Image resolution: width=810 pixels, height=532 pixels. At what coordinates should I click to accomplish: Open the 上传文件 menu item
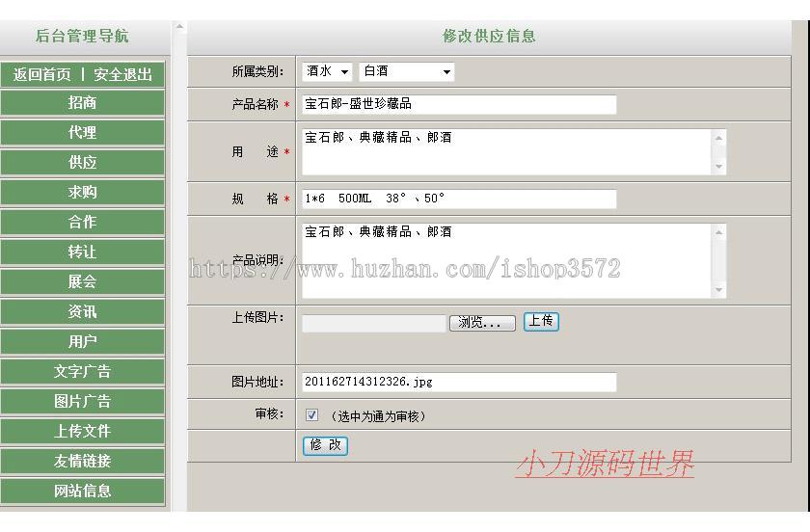tap(83, 431)
